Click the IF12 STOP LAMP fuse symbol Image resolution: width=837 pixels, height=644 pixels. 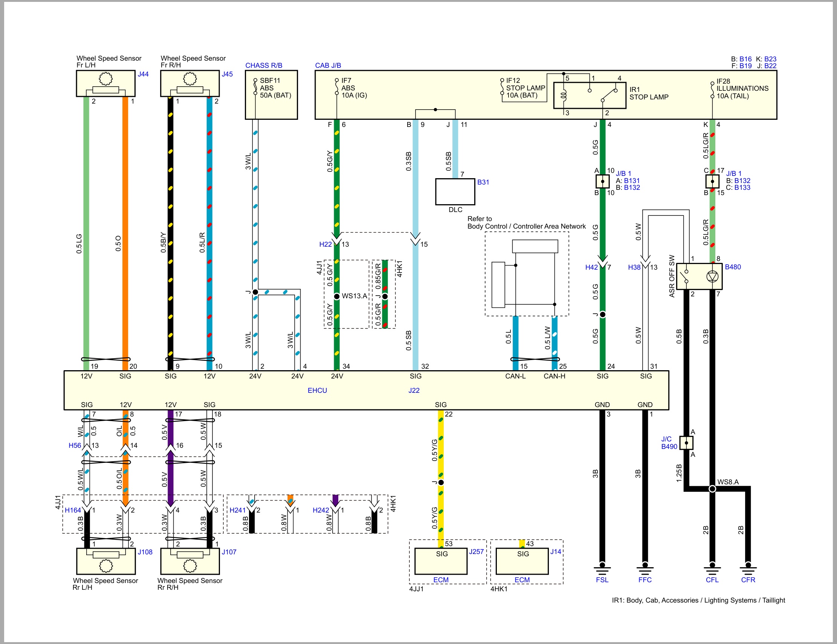502,87
